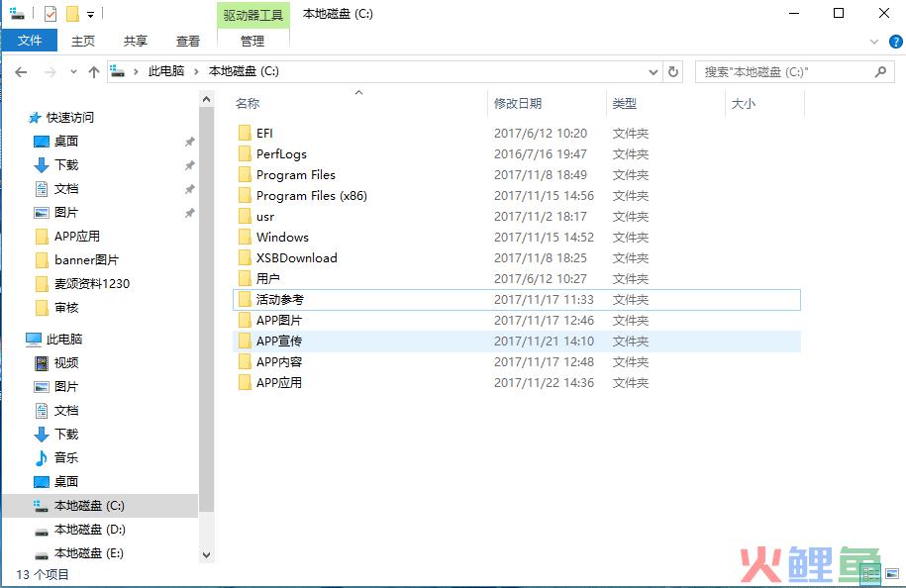Go up one level with the up arrow
The image size is (906, 588).
point(94,72)
